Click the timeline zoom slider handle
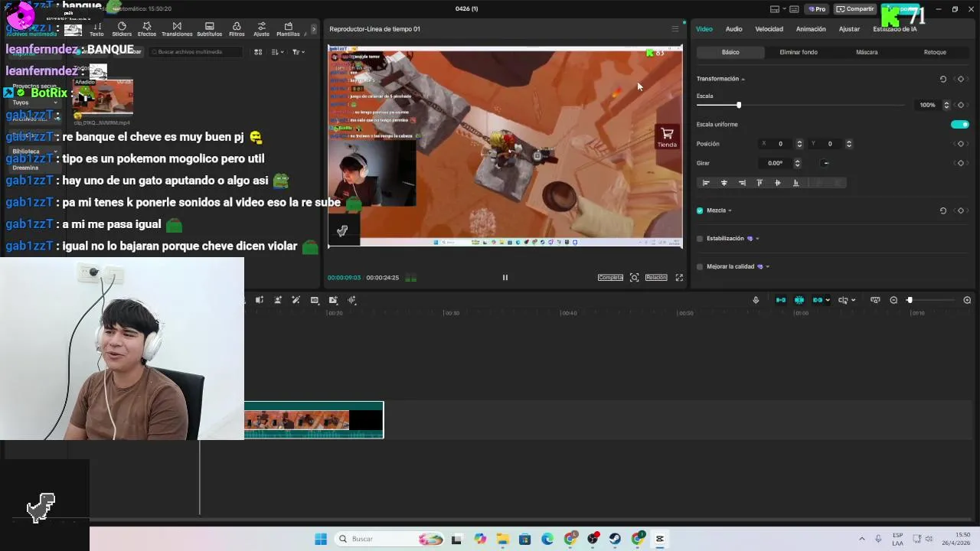Image resolution: width=980 pixels, height=551 pixels. point(910,300)
